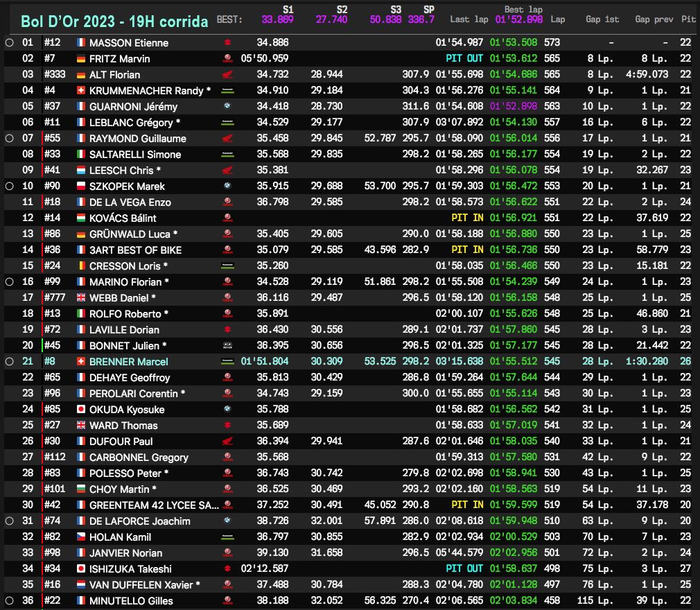The height and width of the screenshot is (610, 700).
Task: Click the Honda wing logo in ALT Florian's row
Action: [228, 75]
